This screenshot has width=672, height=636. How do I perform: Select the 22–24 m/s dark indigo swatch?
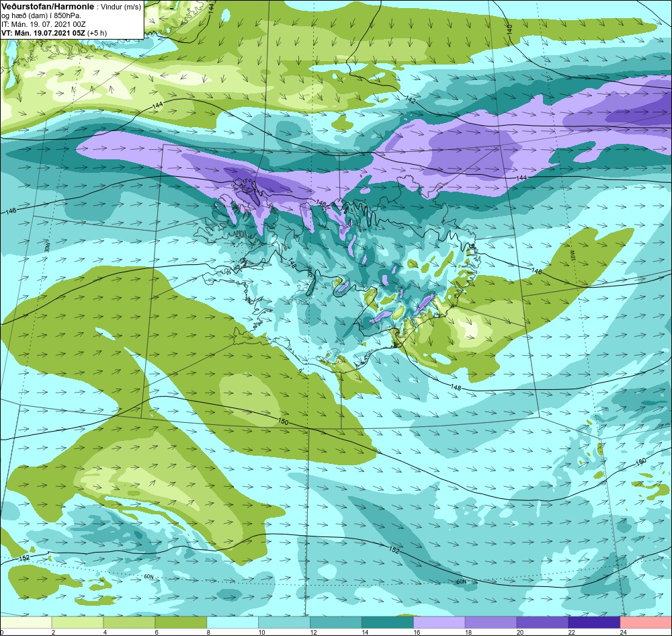(x=594, y=622)
